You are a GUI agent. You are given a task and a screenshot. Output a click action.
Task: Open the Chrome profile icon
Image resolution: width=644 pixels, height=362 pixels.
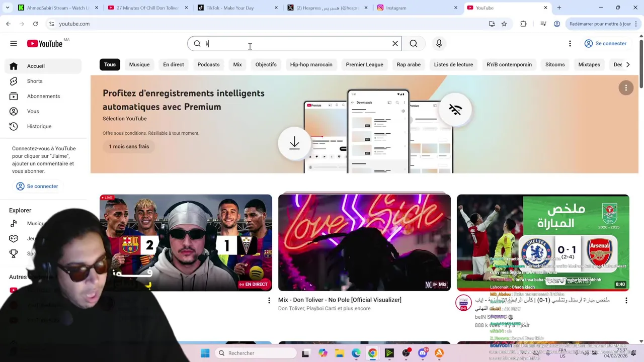(x=557, y=24)
